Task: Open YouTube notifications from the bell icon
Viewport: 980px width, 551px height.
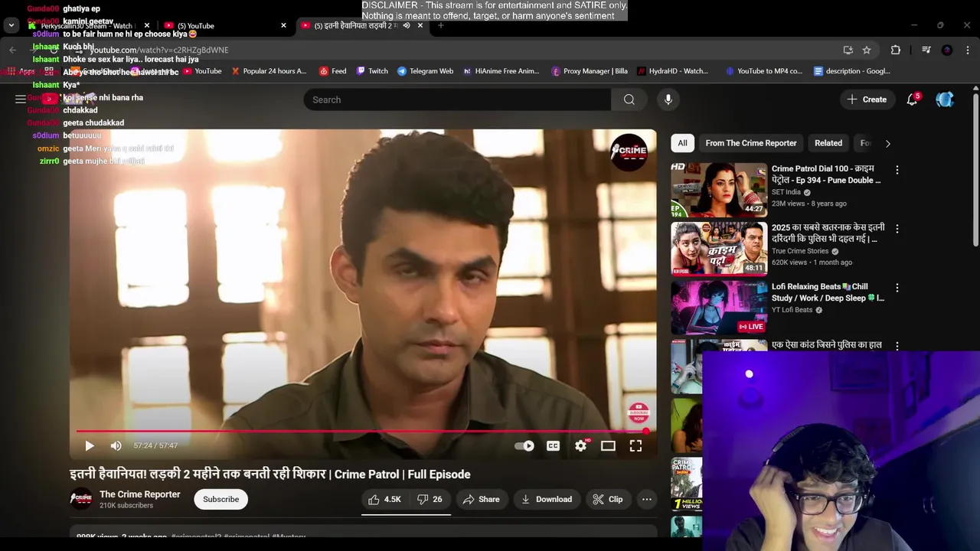Action: (912, 99)
